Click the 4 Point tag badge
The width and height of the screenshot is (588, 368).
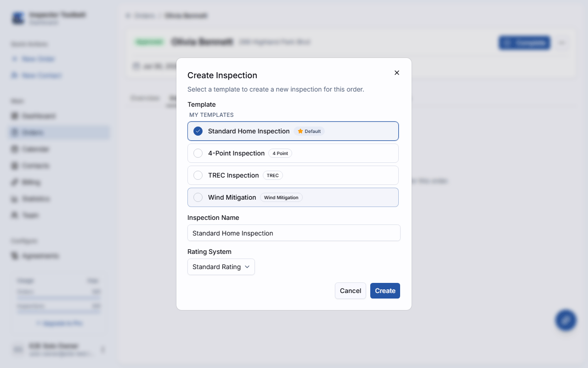coord(280,153)
